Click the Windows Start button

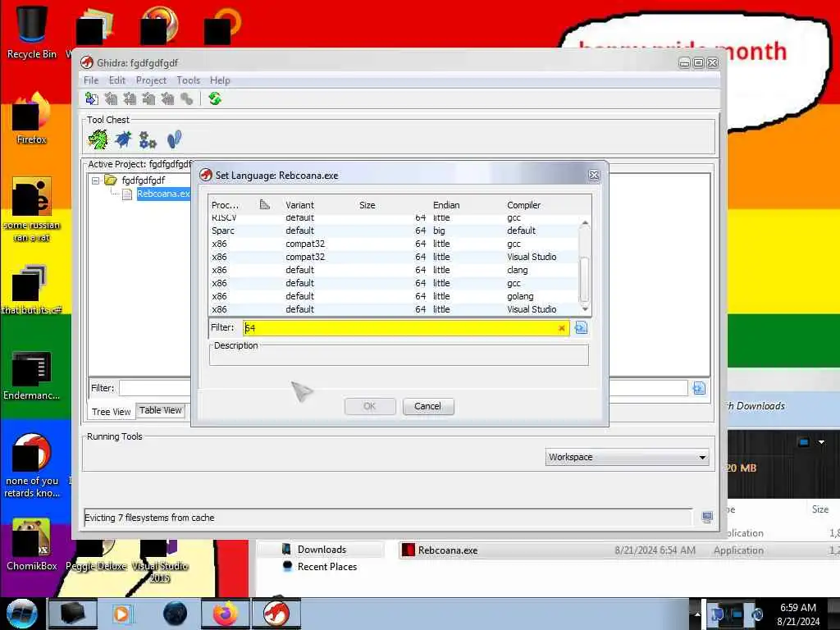21,614
